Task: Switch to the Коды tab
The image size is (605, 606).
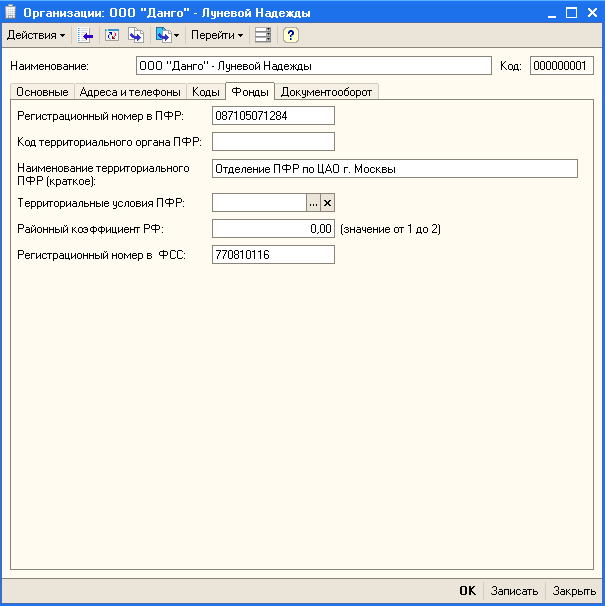Action: pyautogui.click(x=206, y=92)
